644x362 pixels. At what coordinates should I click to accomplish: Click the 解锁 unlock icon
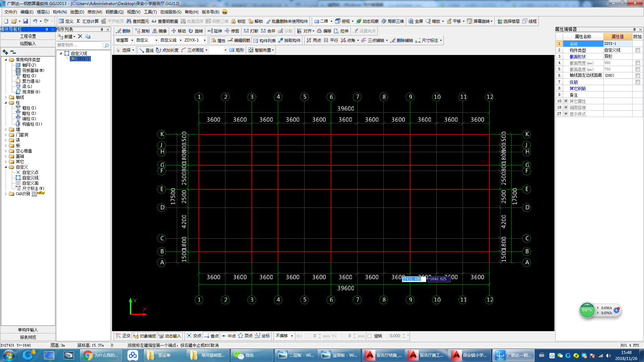256,21
